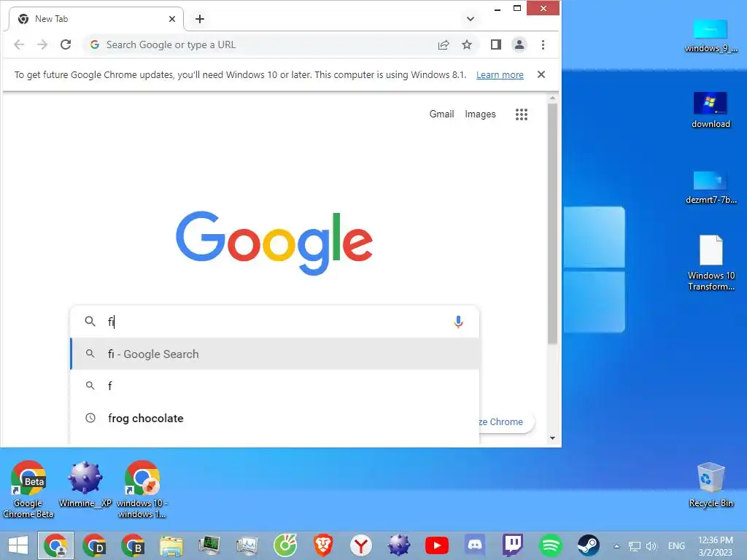Screen dimensions: 747x560
Task: Select the New Tab tab
Action: tap(96, 19)
